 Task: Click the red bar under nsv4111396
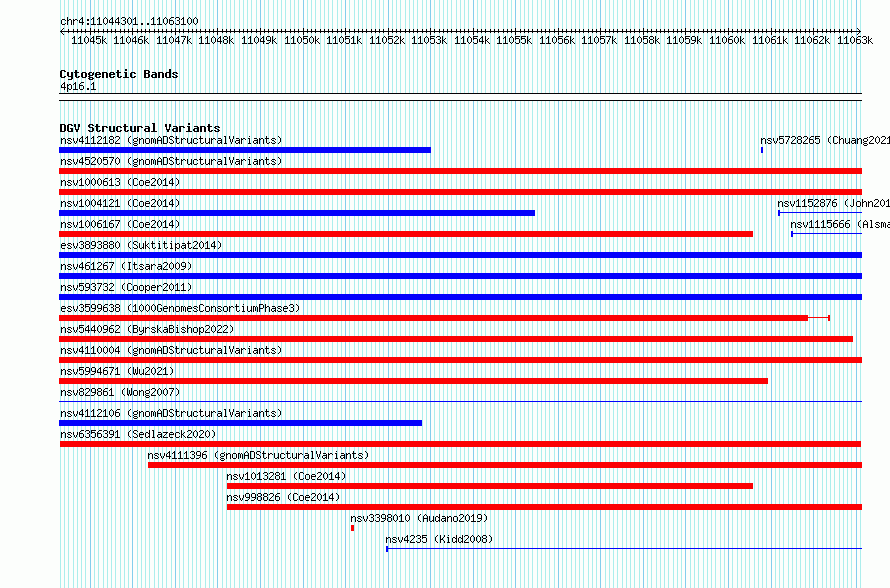505,465
